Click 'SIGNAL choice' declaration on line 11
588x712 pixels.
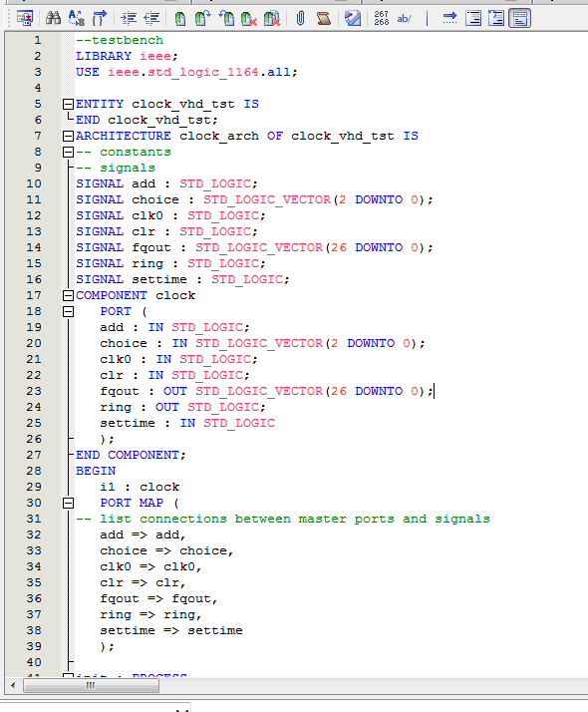(254, 199)
